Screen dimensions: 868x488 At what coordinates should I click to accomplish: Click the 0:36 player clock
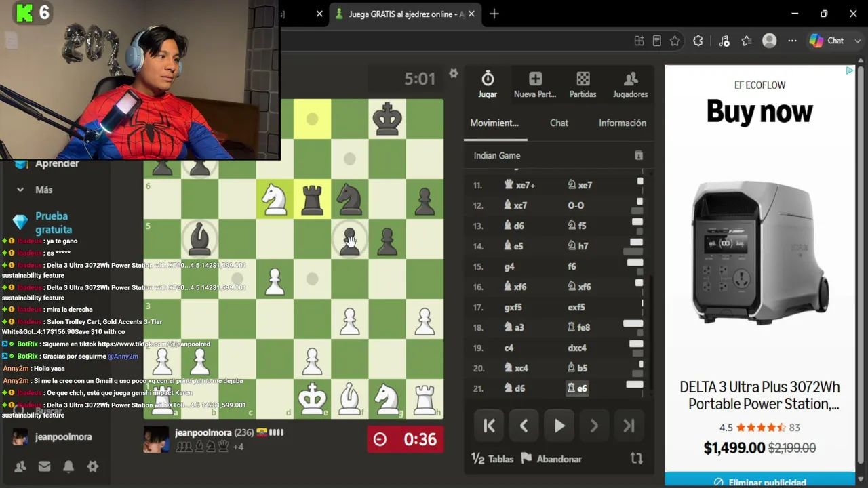pos(406,439)
